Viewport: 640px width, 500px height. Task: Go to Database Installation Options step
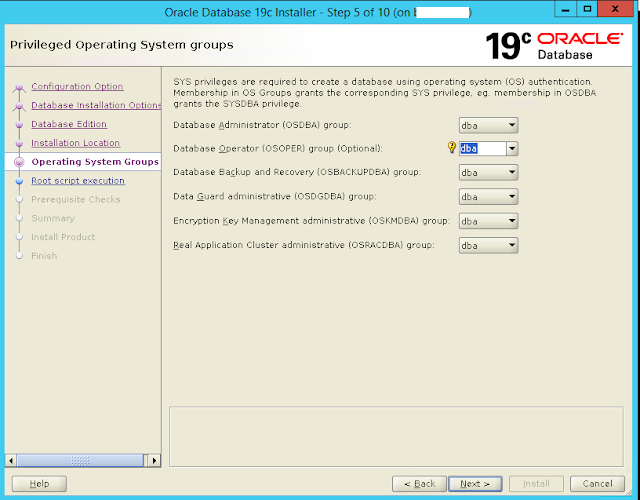click(x=96, y=105)
